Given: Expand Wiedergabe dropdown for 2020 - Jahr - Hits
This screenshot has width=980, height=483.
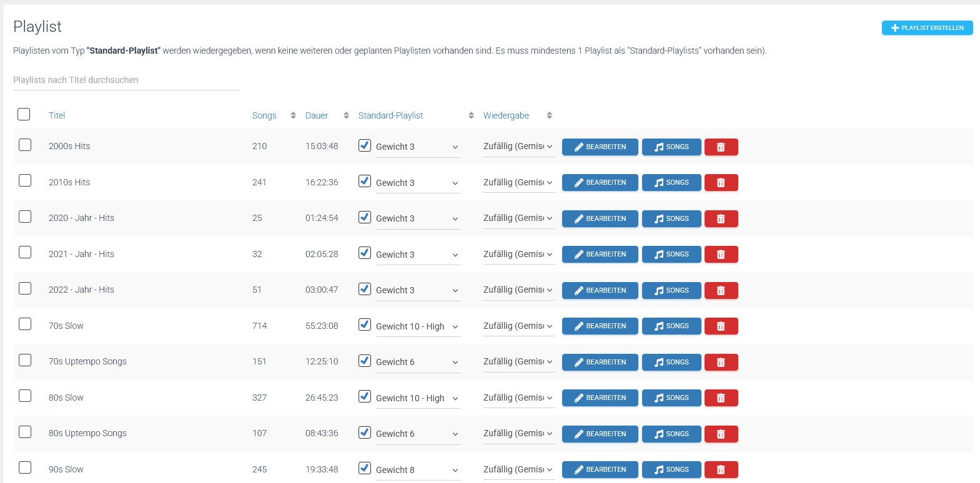Looking at the screenshot, I should (518, 218).
